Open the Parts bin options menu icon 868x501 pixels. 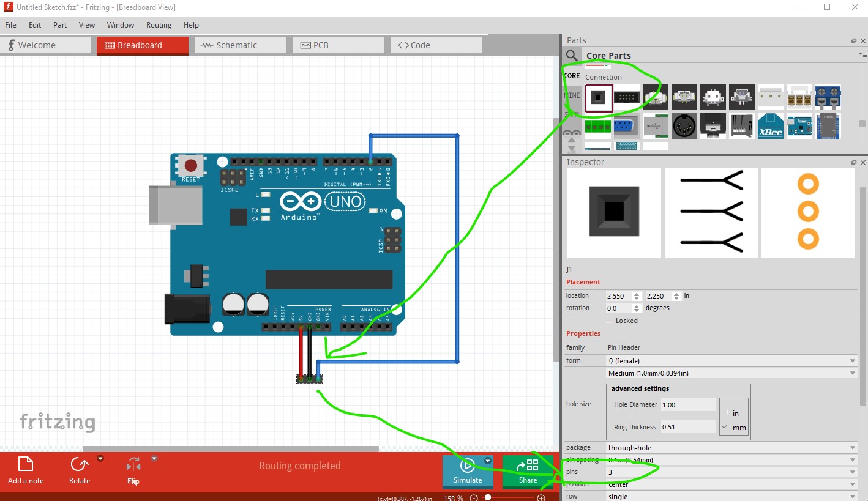863,55
